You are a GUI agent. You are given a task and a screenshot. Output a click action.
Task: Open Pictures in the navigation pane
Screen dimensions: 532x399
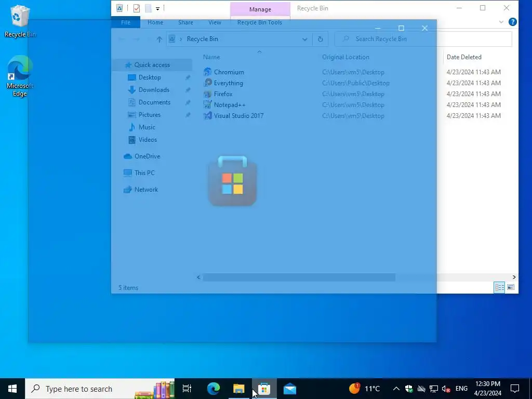click(x=149, y=115)
